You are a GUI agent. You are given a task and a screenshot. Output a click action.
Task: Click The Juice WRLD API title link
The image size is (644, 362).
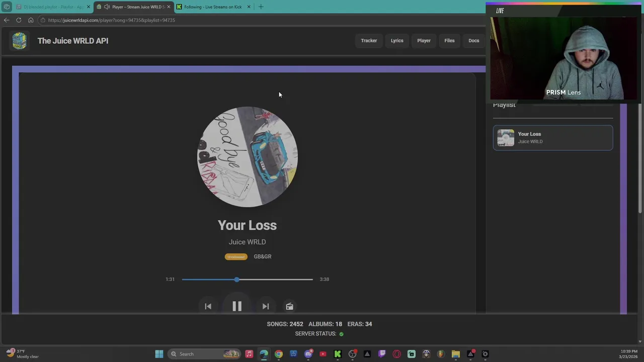[x=73, y=41]
